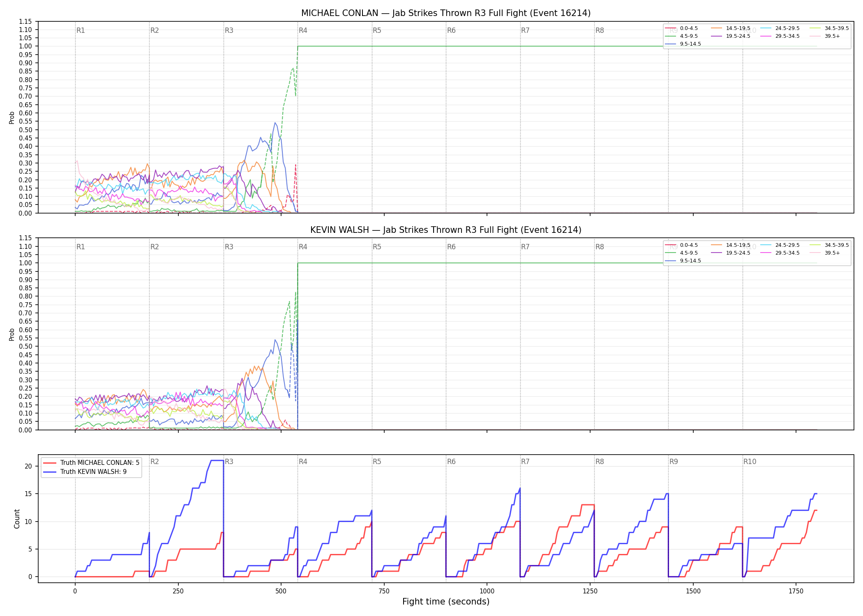Click the 'Fight time (seconds)' axis label
Viewport: 863px width, 616px height.
(x=446, y=602)
